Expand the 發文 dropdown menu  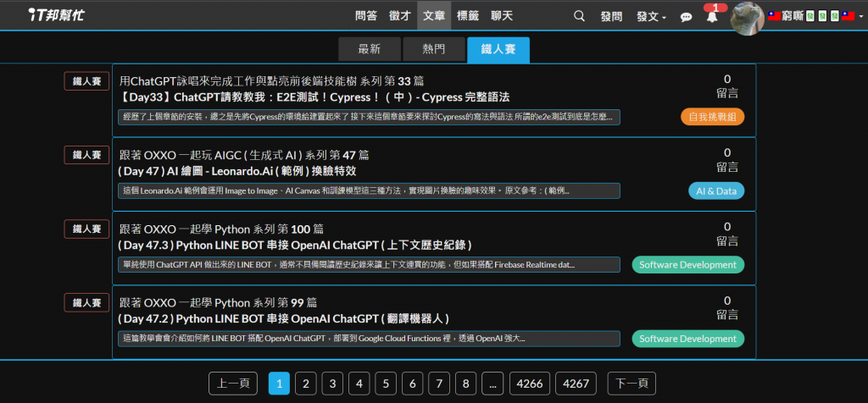(x=652, y=17)
